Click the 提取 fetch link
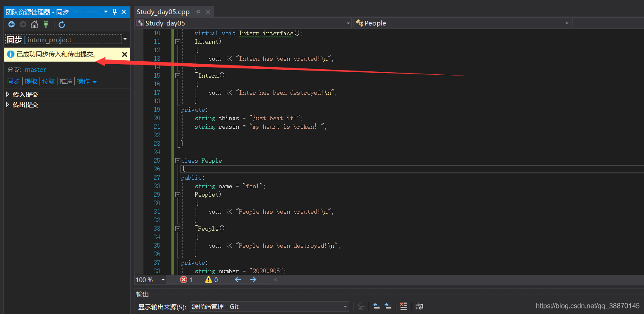The image size is (644, 314). click(31, 82)
